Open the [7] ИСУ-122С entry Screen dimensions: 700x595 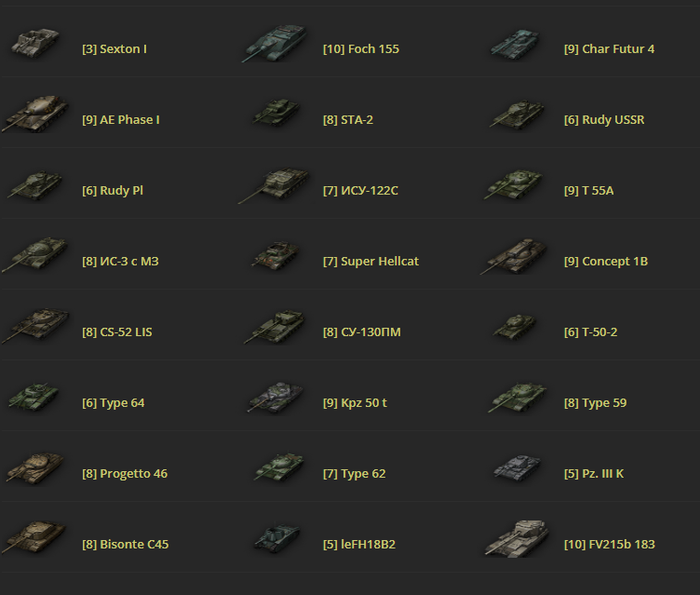click(x=360, y=190)
